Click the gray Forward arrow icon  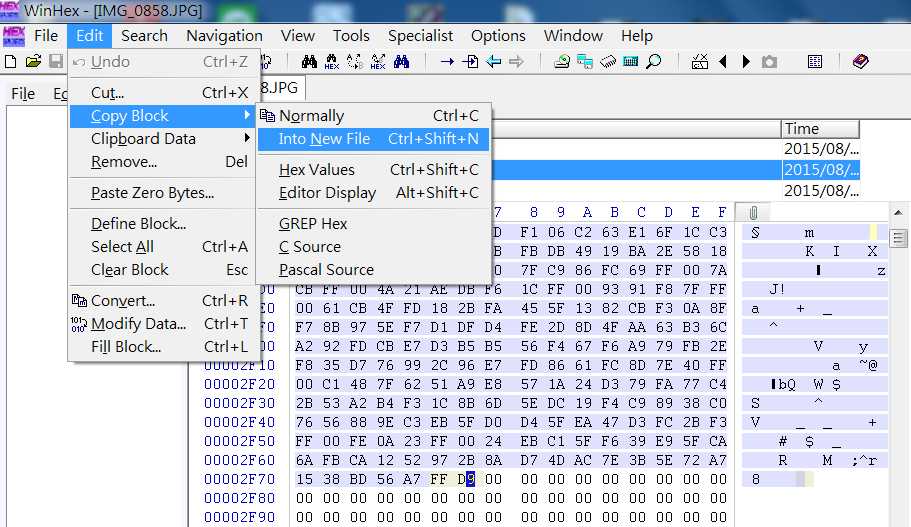tap(516, 61)
